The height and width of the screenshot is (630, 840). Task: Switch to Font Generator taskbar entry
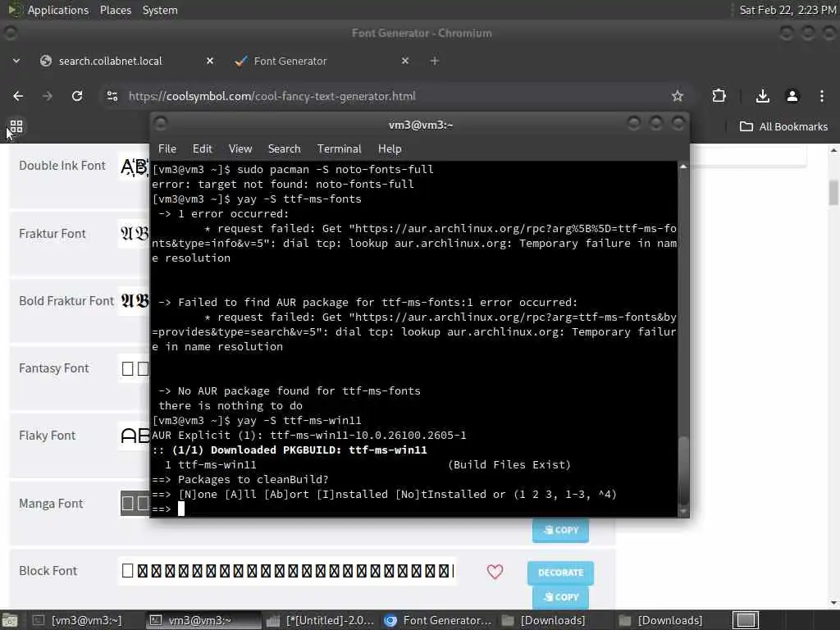tap(438, 620)
